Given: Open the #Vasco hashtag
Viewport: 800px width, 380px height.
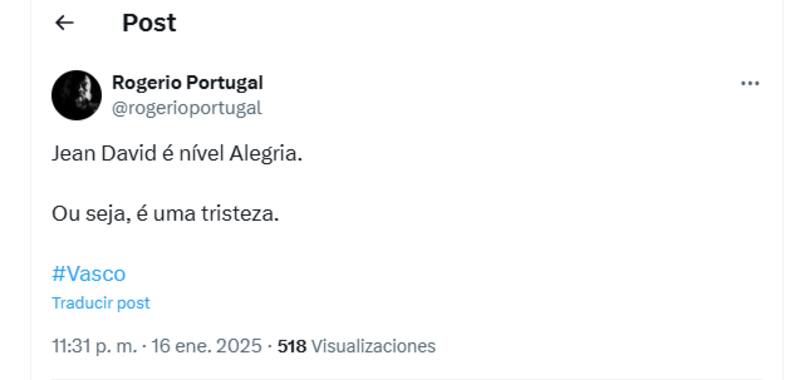Looking at the screenshot, I should coord(88,274).
